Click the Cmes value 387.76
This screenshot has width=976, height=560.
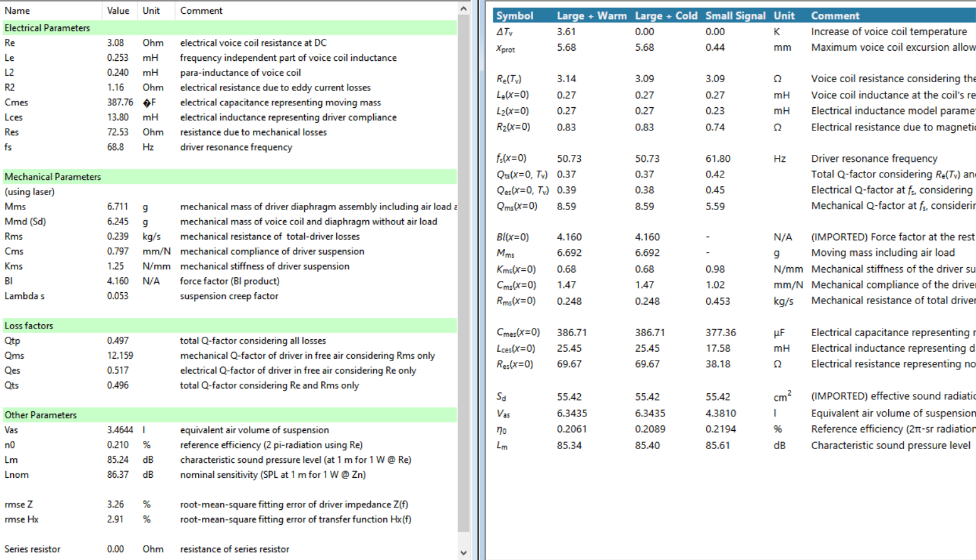120,102
